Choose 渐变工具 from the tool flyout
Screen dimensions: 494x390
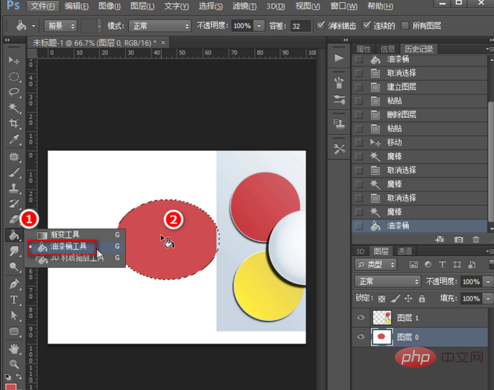tap(76, 235)
